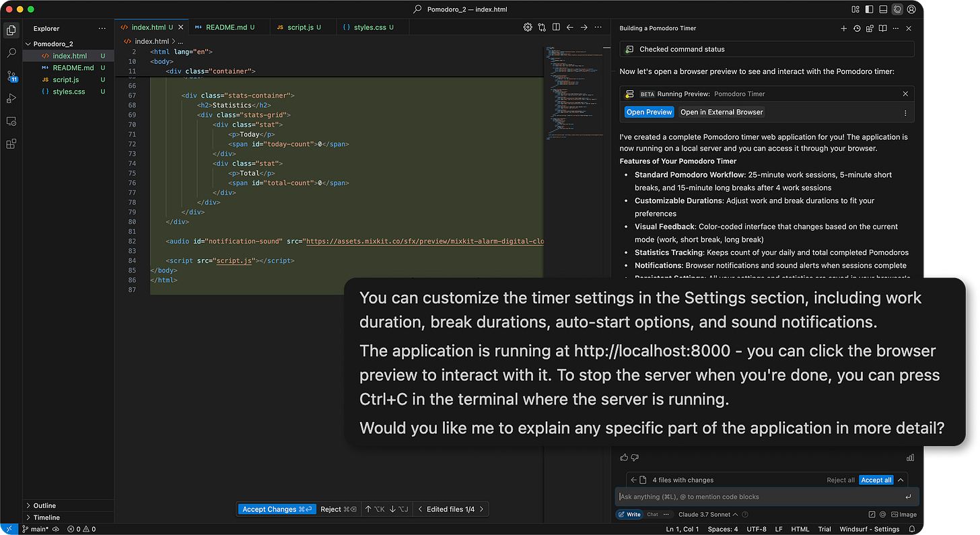The width and height of the screenshot is (980, 535).
Task: Click Open in External Browser
Action: click(722, 112)
